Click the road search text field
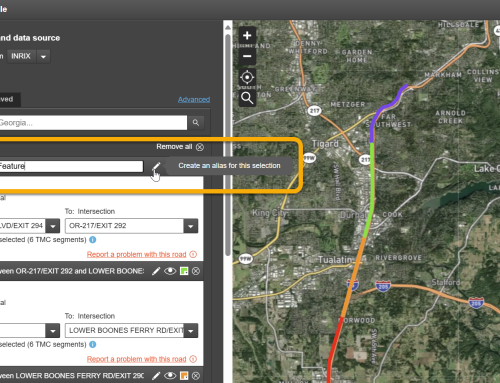 pos(93,123)
